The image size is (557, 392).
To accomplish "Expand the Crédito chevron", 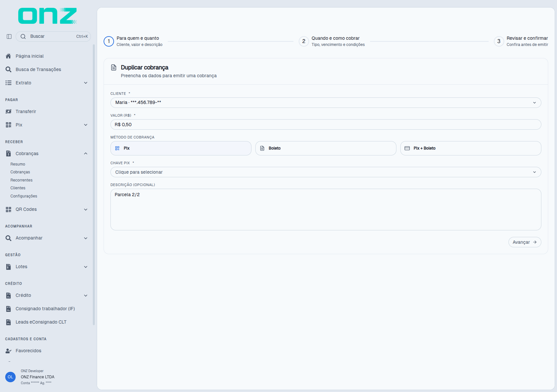I will coord(86,296).
